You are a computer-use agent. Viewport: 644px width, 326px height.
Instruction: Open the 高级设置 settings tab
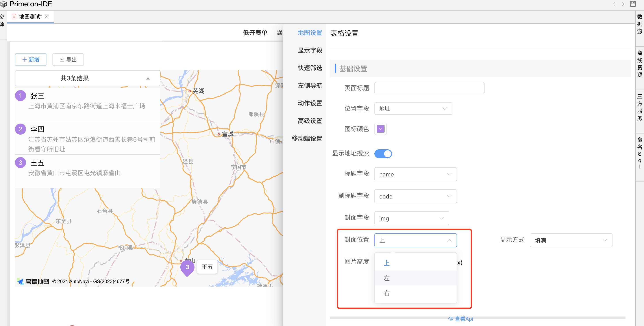coord(310,121)
